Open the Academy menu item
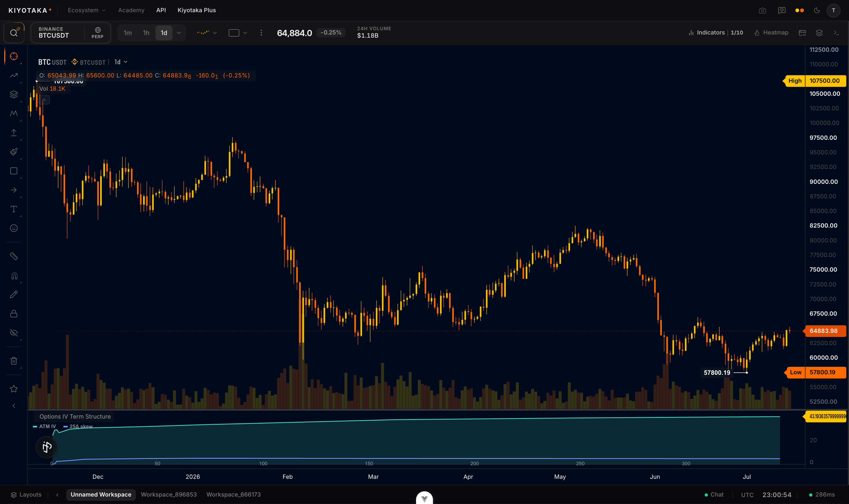 131,10
